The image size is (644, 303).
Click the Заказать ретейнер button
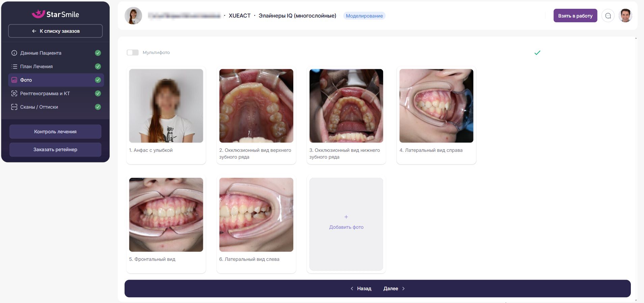coord(55,149)
